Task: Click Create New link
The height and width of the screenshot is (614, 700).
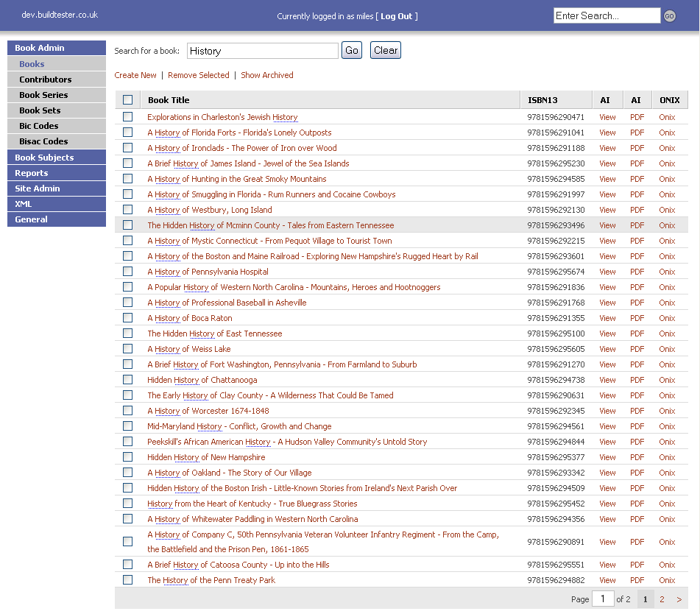Action: [135, 75]
